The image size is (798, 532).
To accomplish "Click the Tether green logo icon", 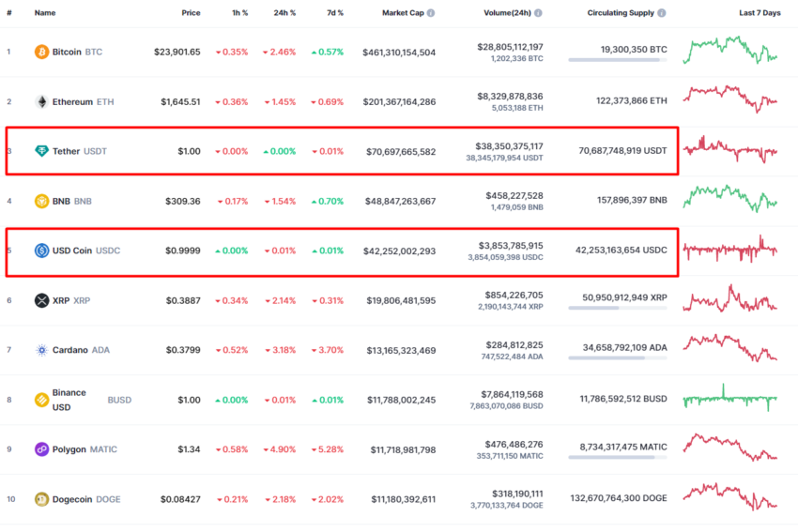I will [x=41, y=151].
